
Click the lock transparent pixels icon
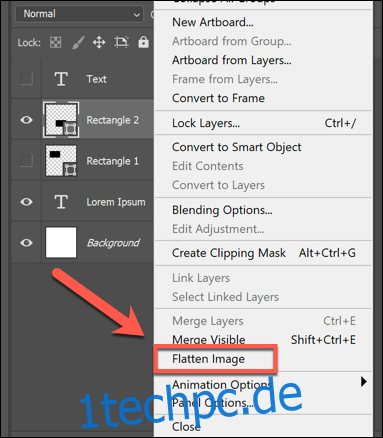(55, 42)
